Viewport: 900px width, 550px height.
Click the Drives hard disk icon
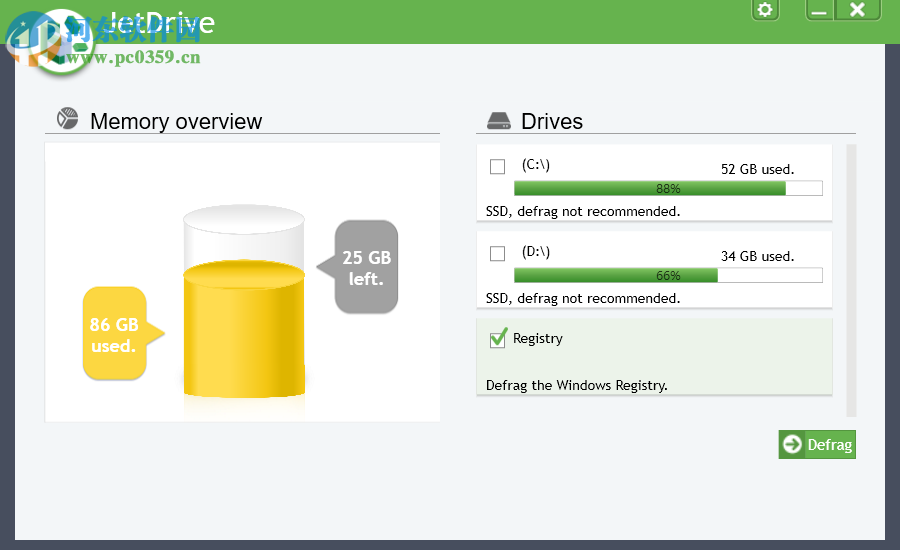coord(498,121)
